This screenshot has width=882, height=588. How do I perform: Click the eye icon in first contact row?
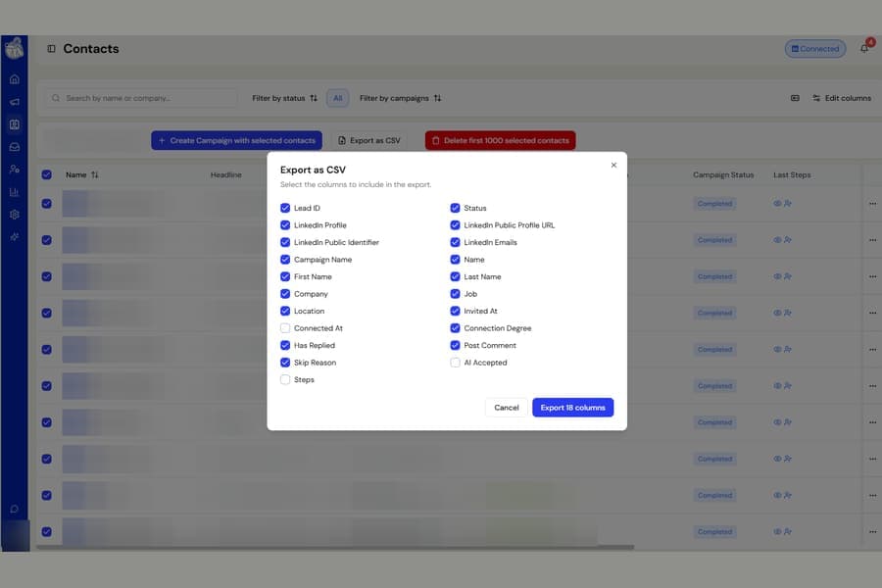(777, 204)
